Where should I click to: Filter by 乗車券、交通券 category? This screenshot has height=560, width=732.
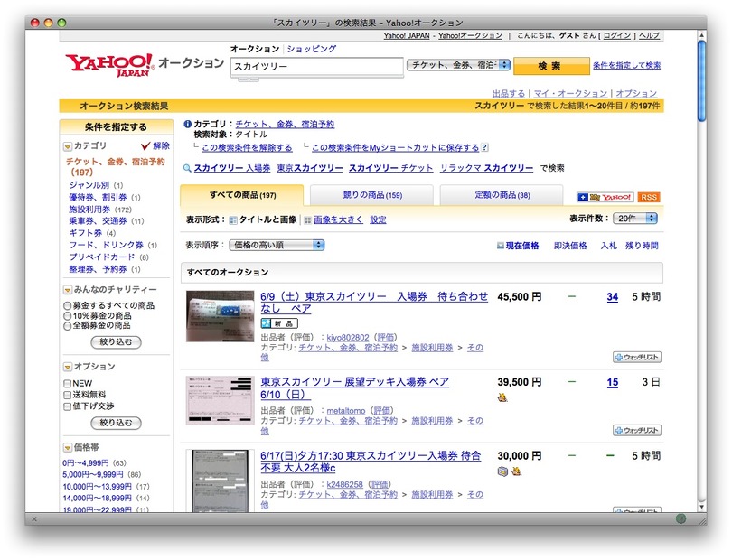point(98,221)
